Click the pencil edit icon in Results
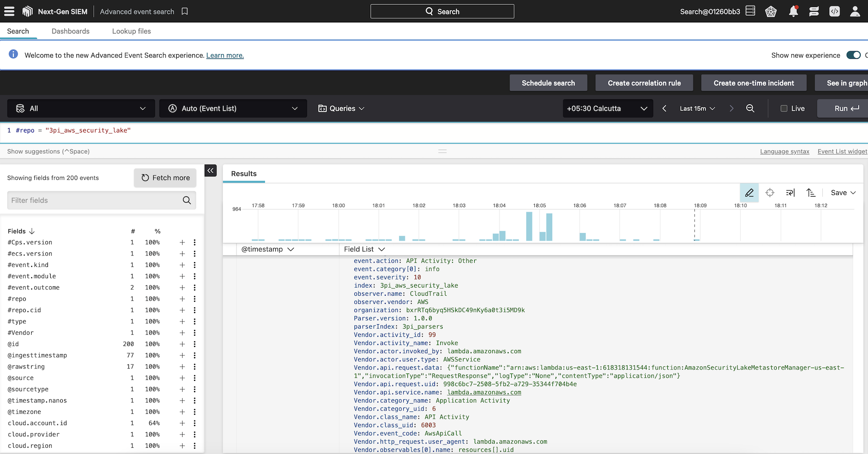This screenshot has width=868, height=454. pos(749,193)
